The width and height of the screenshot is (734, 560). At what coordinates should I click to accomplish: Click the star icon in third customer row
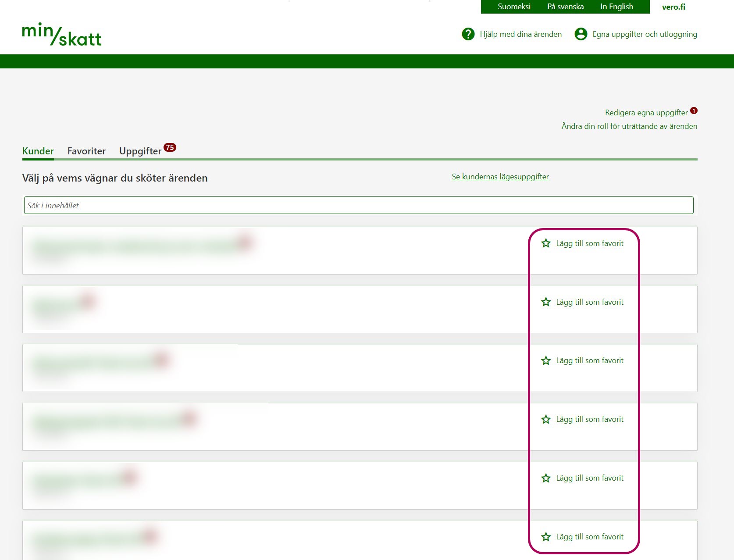tap(545, 360)
